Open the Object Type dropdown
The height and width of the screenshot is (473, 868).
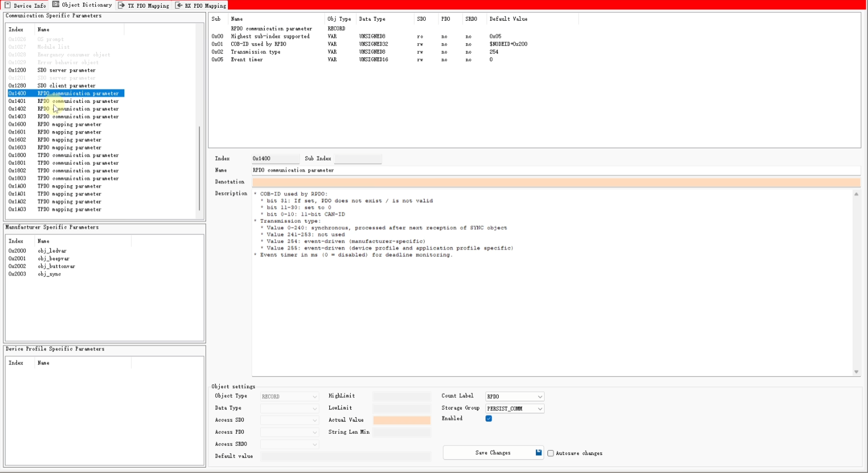pyautogui.click(x=289, y=396)
